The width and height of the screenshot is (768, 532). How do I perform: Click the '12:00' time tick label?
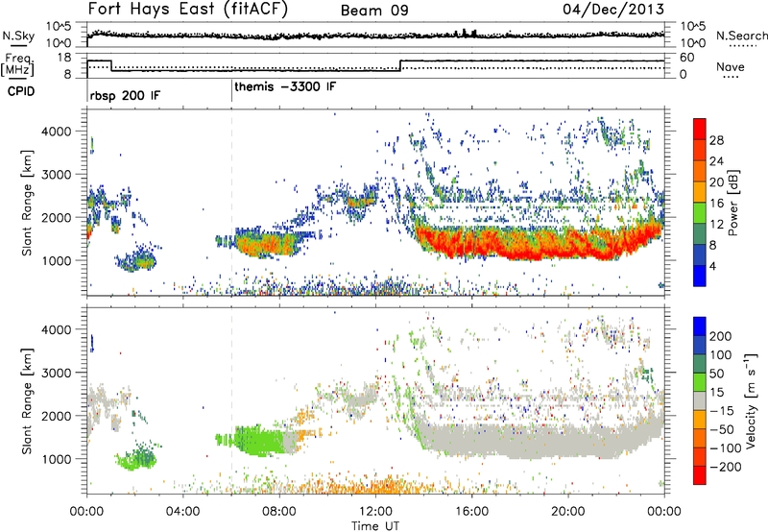pos(375,512)
